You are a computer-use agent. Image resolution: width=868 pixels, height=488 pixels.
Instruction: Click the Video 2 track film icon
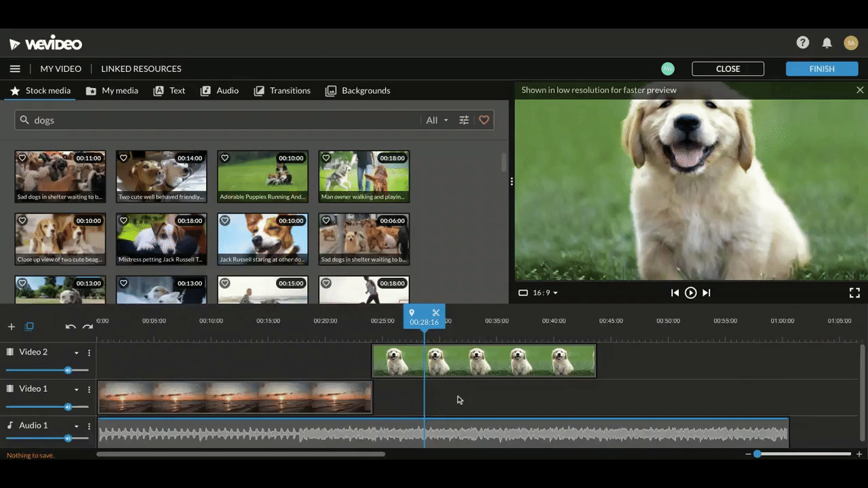click(10, 352)
